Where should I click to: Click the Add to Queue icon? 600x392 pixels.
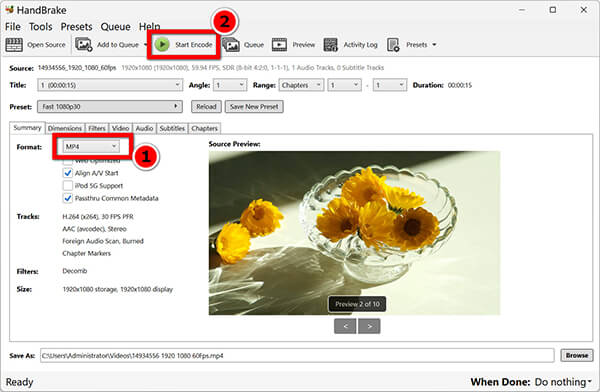coord(83,45)
